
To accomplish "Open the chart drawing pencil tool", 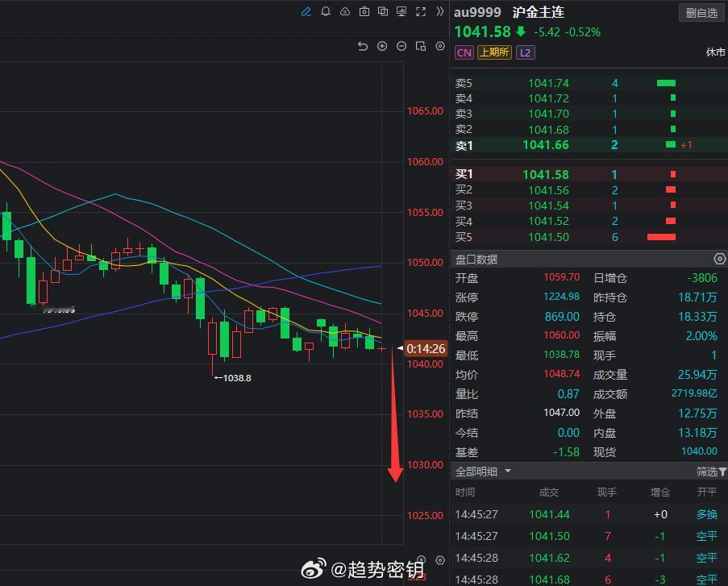I will click(308, 12).
